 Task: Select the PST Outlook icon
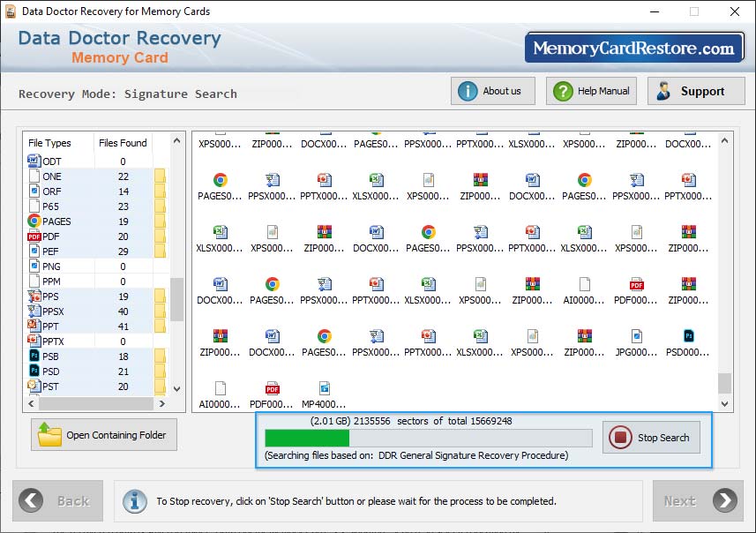coord(34,386)
